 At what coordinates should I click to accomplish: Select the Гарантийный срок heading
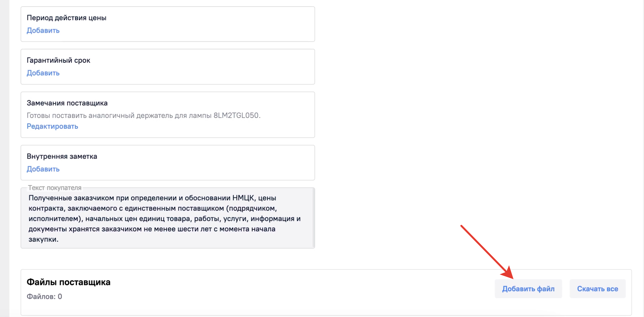click(x=58, y=60)
